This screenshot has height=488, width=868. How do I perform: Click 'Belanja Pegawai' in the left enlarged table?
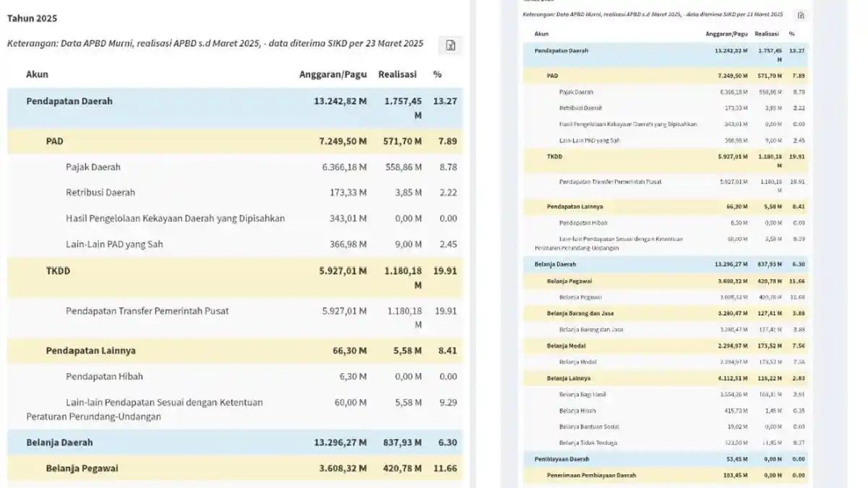tap(82, 468)
